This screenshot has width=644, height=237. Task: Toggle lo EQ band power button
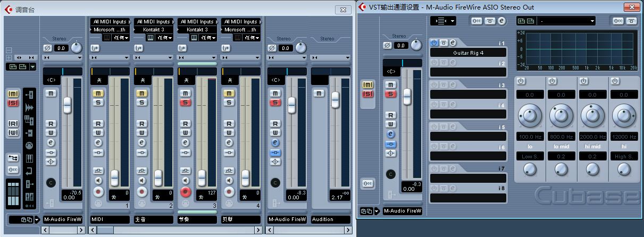coord(522,81)
